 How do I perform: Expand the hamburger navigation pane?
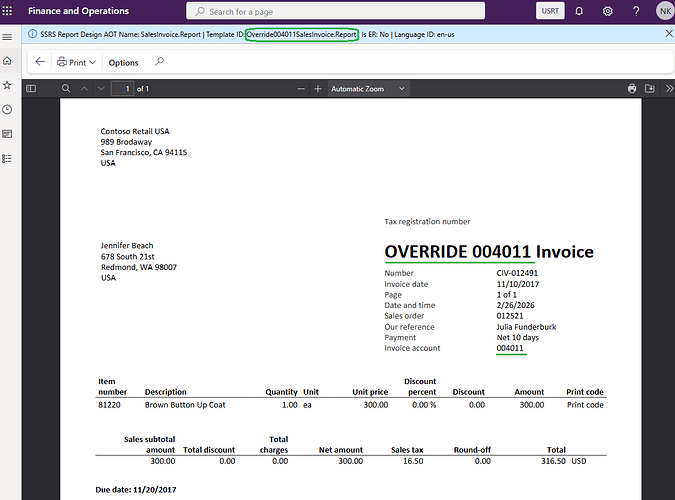[7, 37]
